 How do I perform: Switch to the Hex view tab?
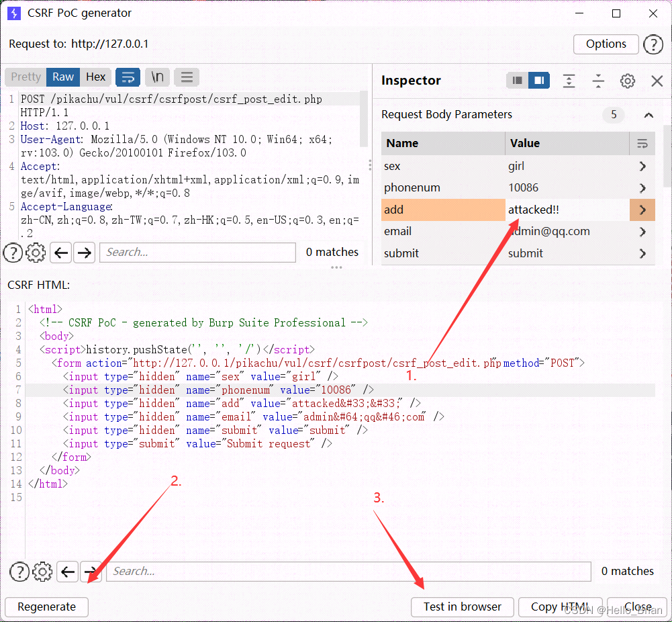(95, 77)
